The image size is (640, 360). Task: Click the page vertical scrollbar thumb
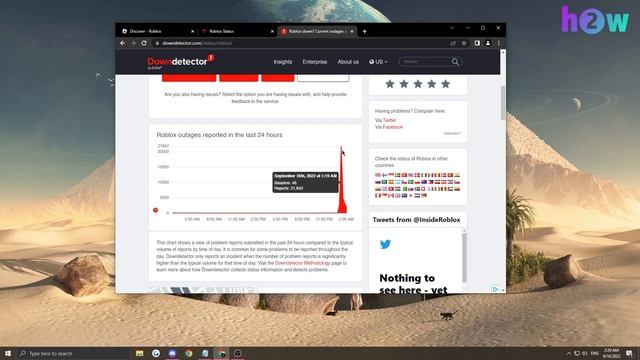click(503, 103)
